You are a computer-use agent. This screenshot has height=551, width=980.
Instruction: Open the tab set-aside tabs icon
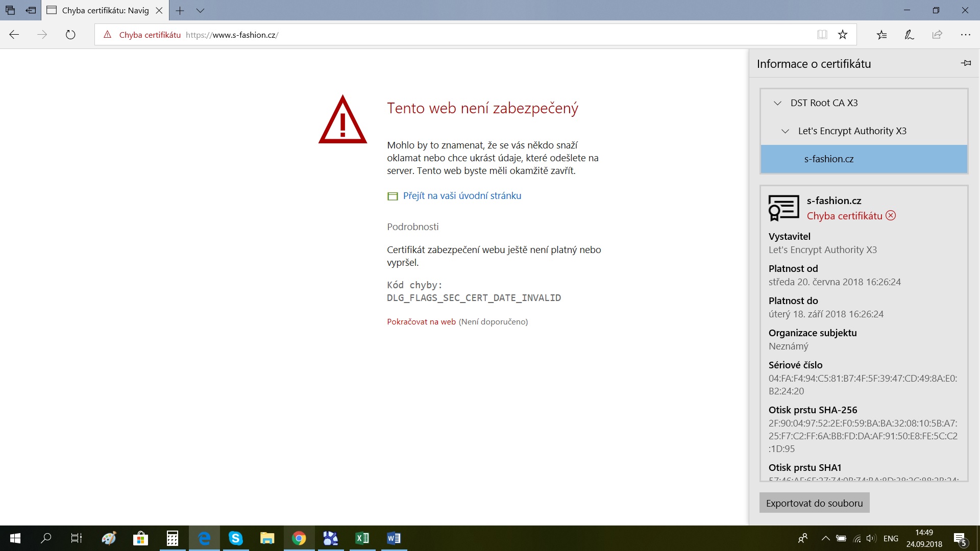pos(10,10)
